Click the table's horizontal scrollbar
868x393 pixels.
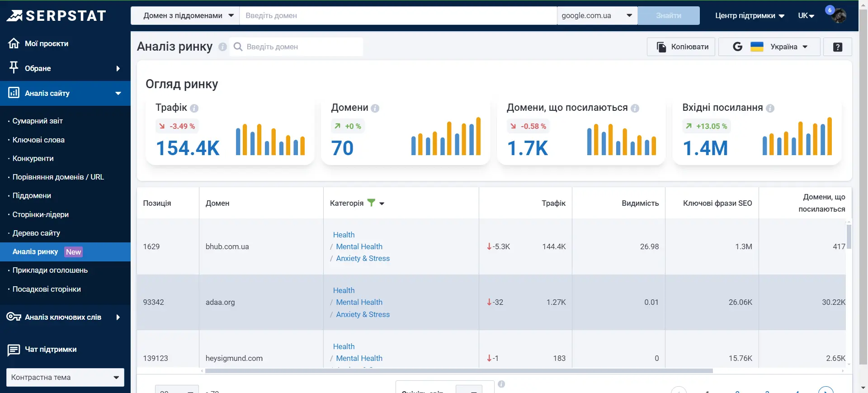[x=459, y=371]
